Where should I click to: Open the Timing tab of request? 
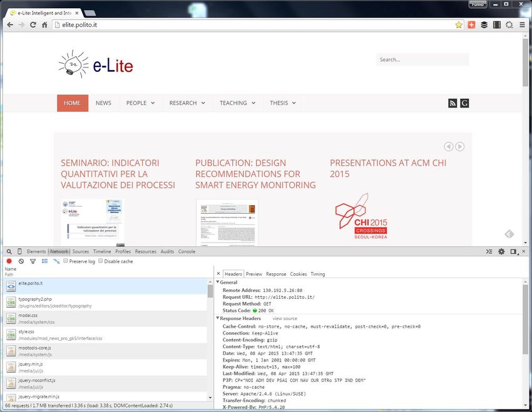[x=317, y=274]
